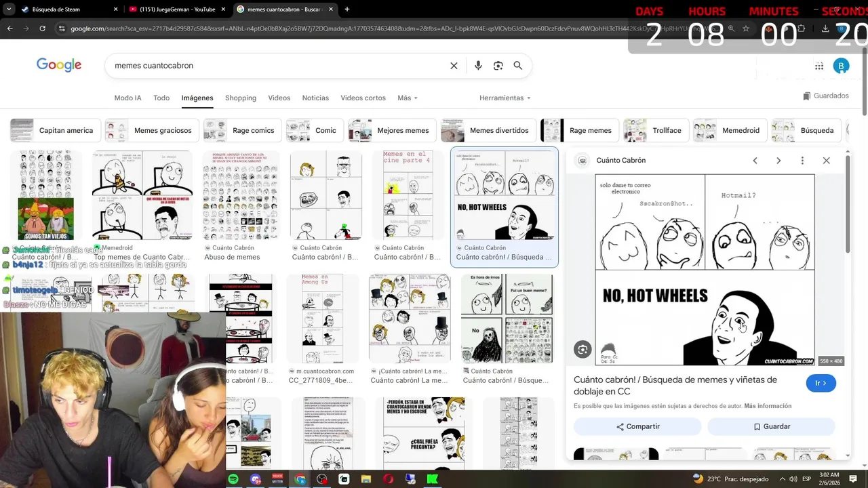Viewport: 868px width, 488px height.
Task: Click the Compartir share button
Action: (637, 426)
